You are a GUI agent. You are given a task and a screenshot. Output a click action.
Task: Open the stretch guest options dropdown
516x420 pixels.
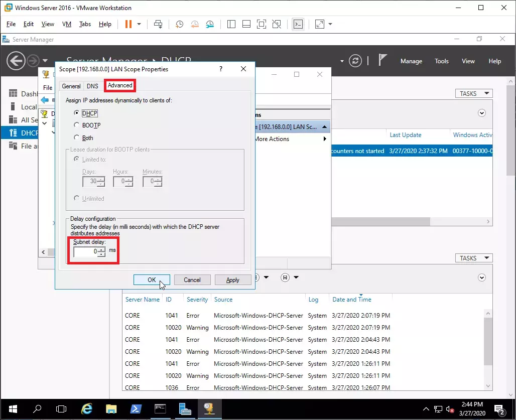click(x=330, y=24)
